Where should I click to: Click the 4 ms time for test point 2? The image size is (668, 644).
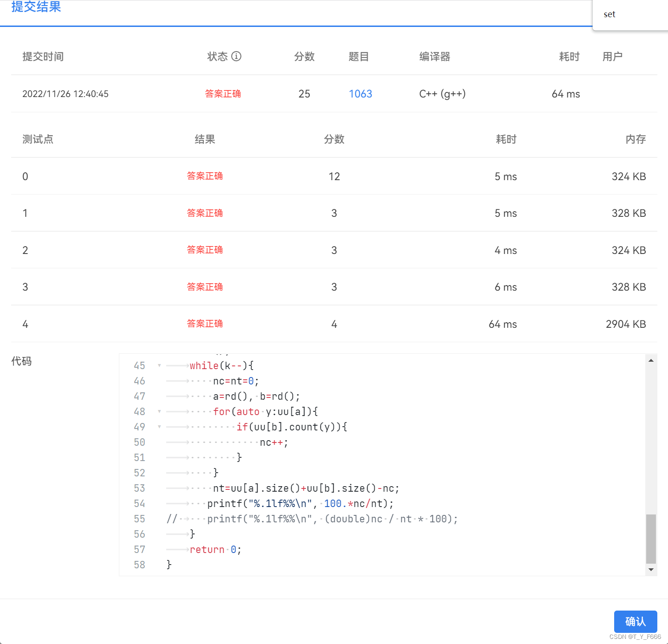506,250
